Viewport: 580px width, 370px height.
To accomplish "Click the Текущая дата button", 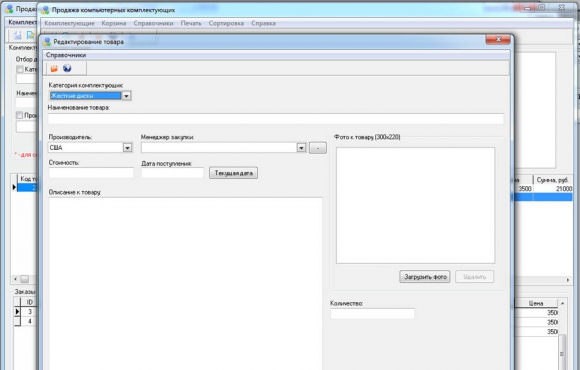I will (x=233, y=173).
